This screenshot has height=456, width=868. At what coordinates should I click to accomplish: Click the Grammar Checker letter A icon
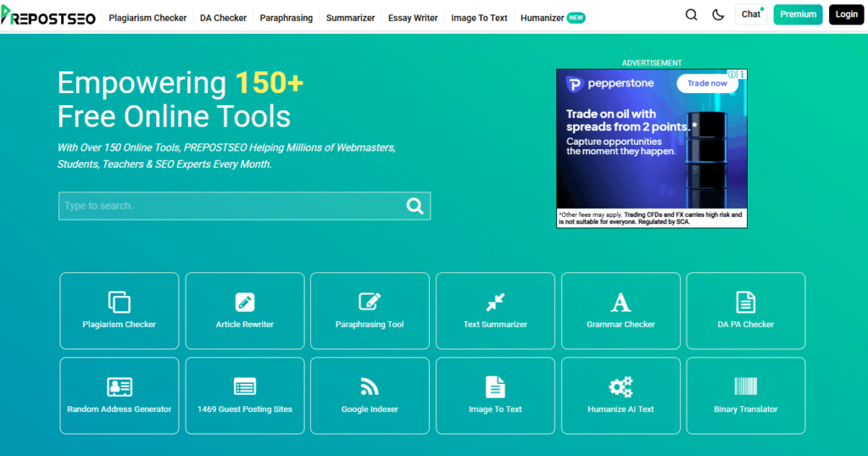620,302
